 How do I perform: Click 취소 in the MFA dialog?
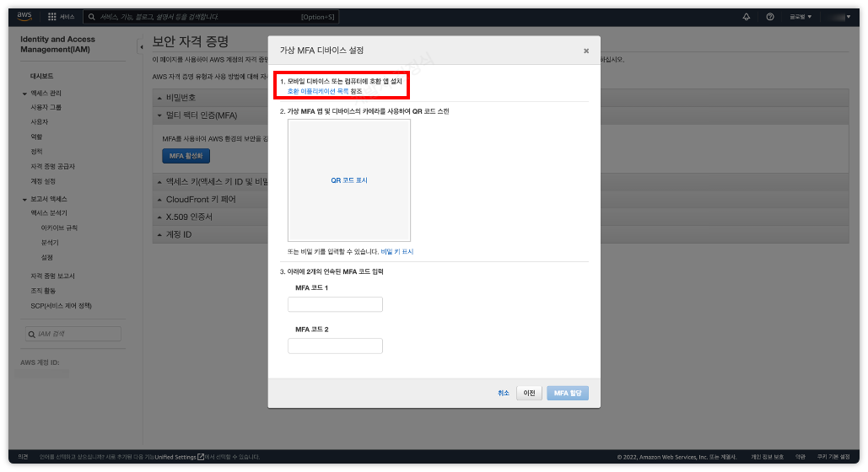pyautogui.click(x=504, y=394)
